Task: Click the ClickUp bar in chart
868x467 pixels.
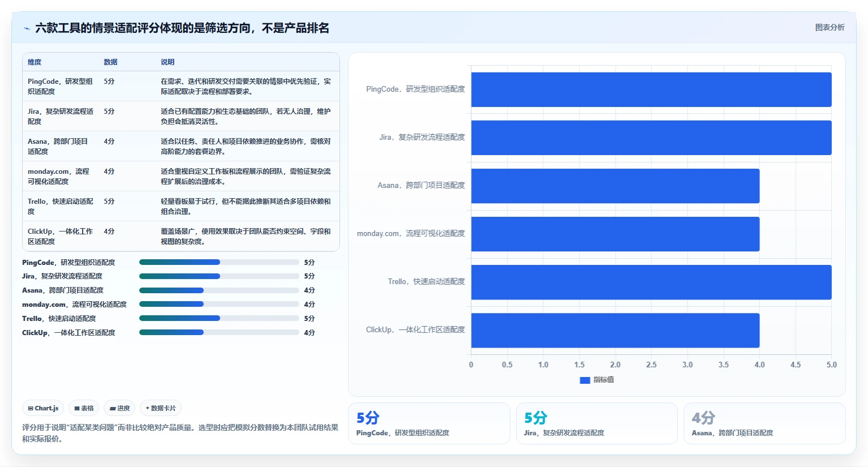Action: 615,330
